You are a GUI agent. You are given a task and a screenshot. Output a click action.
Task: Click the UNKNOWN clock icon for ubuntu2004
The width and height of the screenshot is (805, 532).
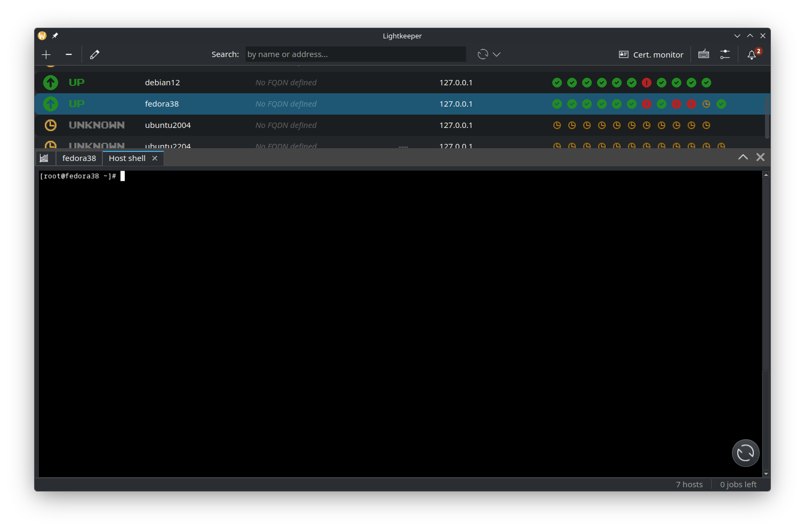pos(51,125)
